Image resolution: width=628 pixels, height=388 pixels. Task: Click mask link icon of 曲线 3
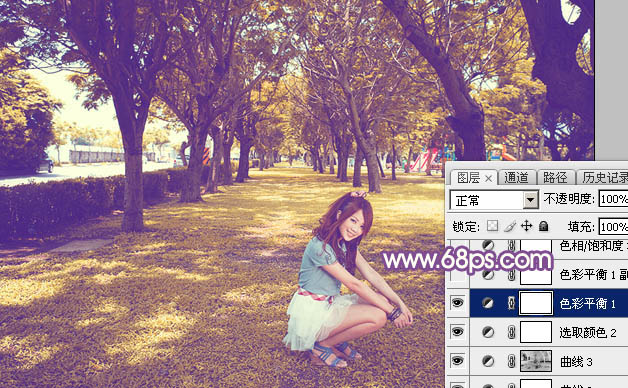tap(511, 361)
